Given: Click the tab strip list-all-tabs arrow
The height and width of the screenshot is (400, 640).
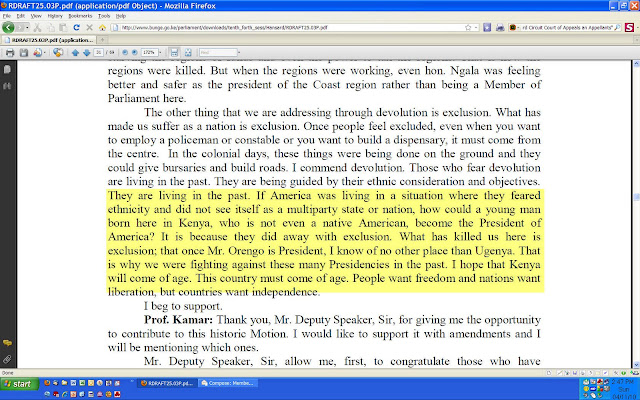Looking at the screenshot, I should pos(636,40).
